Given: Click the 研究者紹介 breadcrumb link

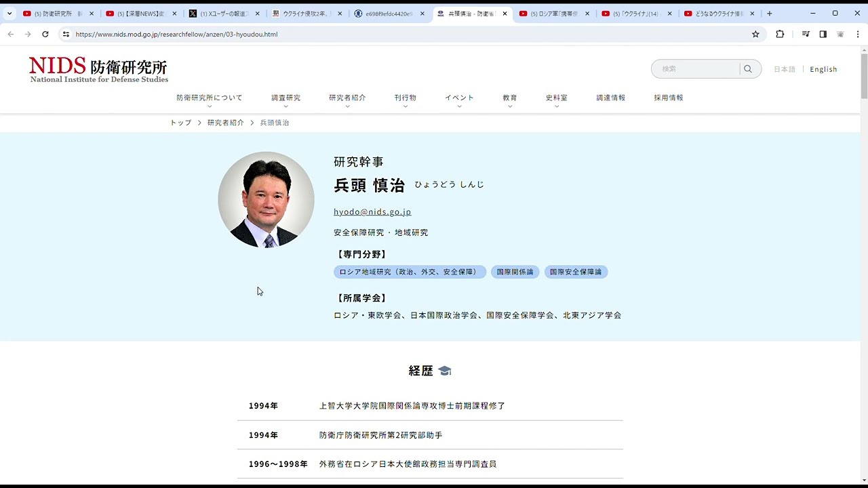Looking at the screenshot, I should click(x=226, y=123).
